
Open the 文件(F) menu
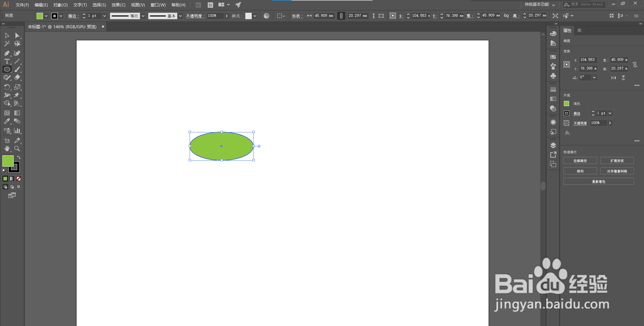(x=22, y=5)
